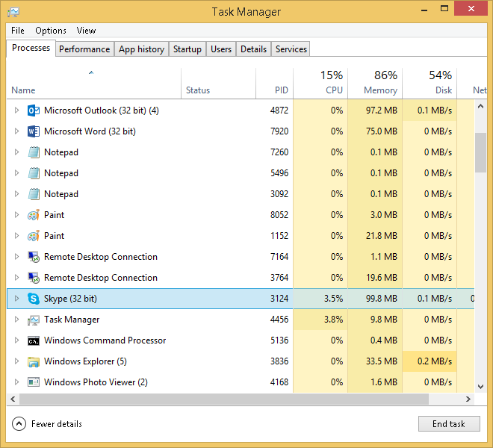Click Remote Desktop Connection icon for PID 3764

[34, 278]
